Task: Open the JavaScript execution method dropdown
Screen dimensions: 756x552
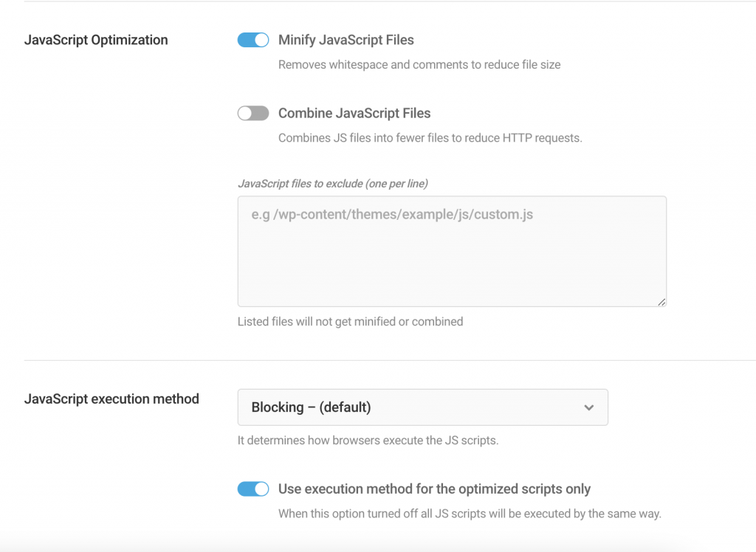Action: (x=423, y=407)
